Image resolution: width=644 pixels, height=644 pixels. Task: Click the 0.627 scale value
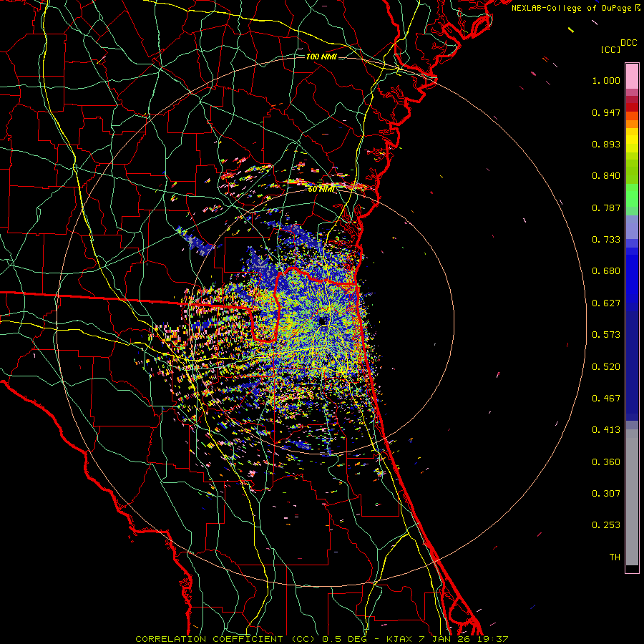(606, 303)
